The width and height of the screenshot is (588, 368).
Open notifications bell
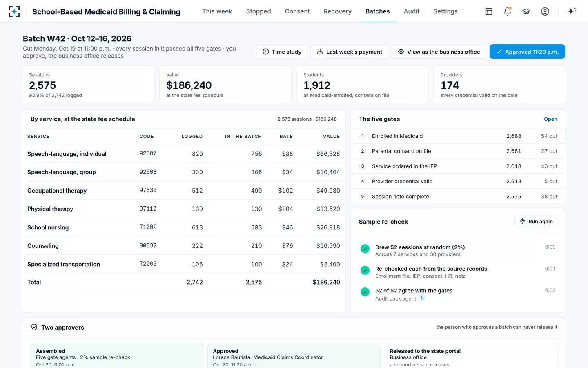coord(508,11)
